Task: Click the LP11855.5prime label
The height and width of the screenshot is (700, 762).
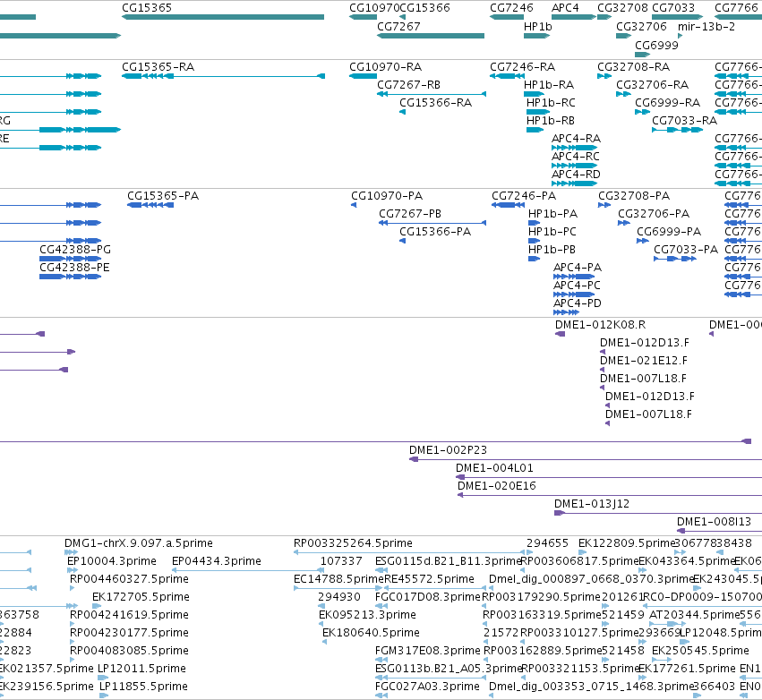Action: [x=143, y=687]
